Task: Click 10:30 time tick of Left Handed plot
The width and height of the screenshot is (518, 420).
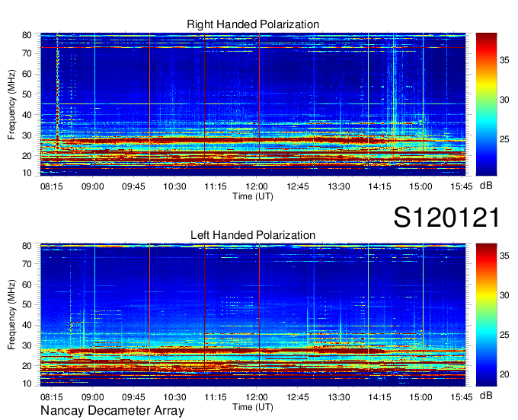Action: [174, 397]
